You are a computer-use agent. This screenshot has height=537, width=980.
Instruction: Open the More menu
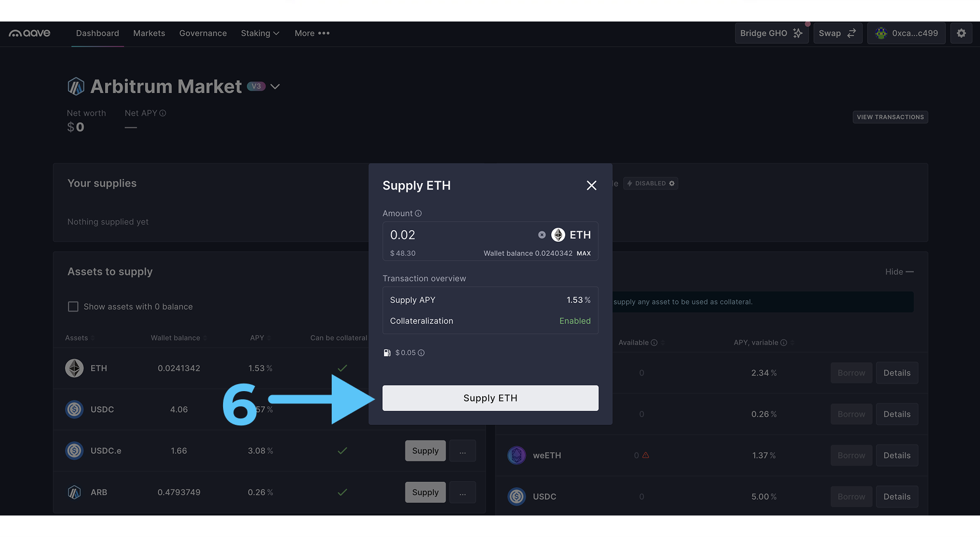point(312,34)
